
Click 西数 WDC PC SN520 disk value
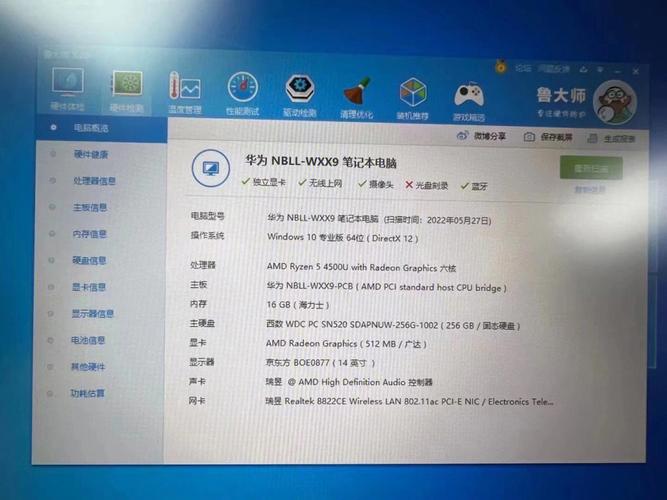coord(393,325)
